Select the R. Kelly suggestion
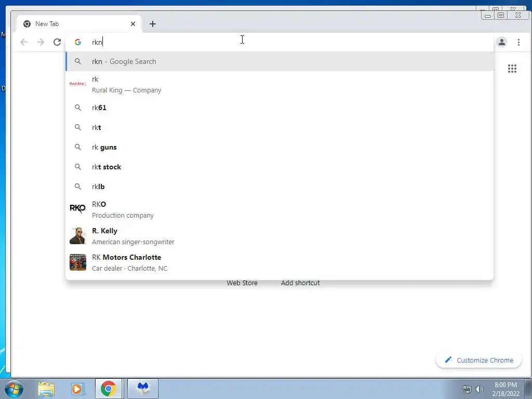This screenshot has width=532, height=399. point(280,236)
